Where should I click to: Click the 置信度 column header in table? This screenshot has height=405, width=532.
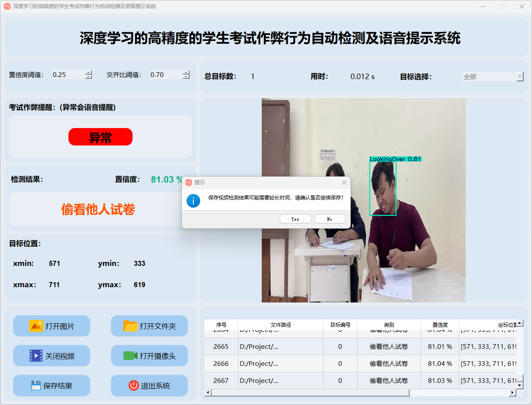(x=440, y=325)
